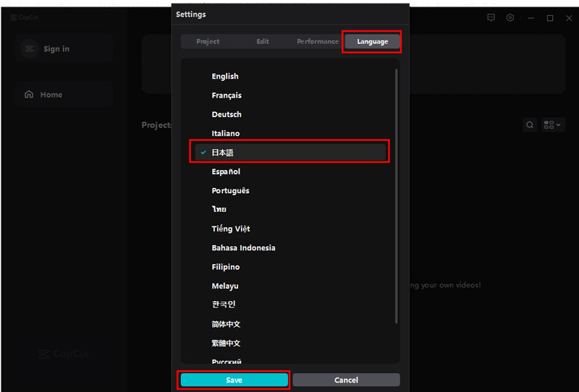Expand the grid view layout dropdown
579x392 pixels.
click(552, 125)
